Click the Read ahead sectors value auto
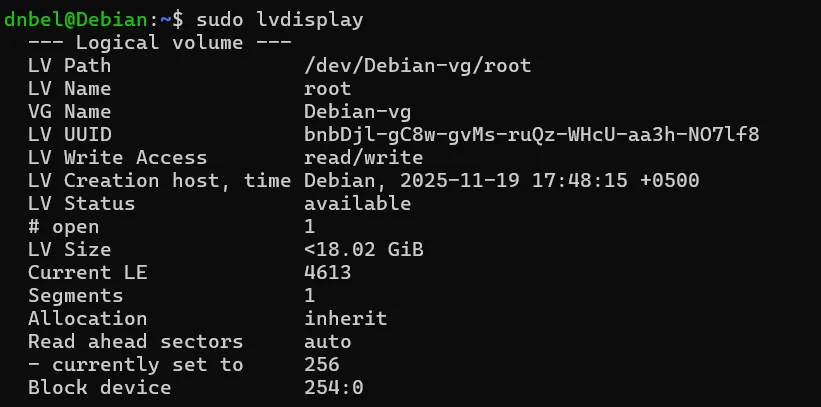 pos(327,342)
